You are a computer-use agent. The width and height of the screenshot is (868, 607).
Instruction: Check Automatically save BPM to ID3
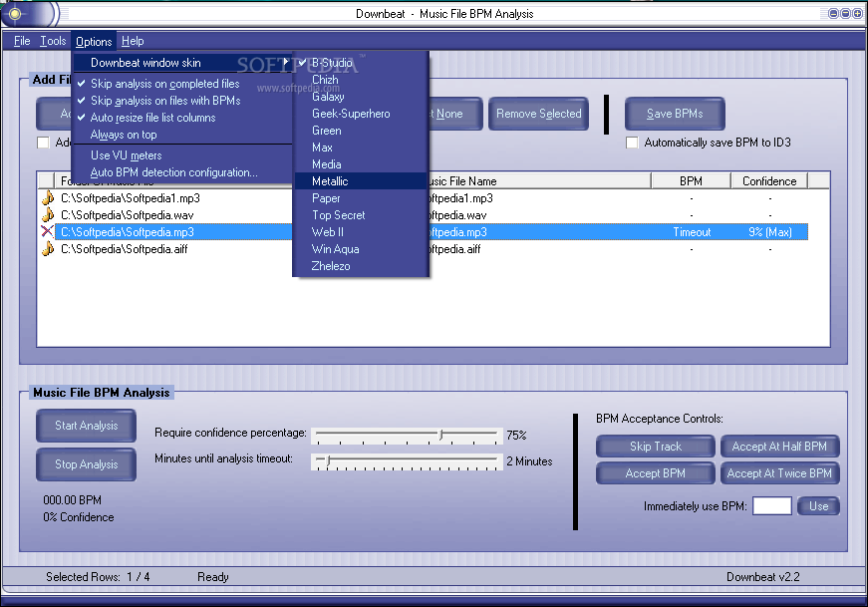pos(632,143)
